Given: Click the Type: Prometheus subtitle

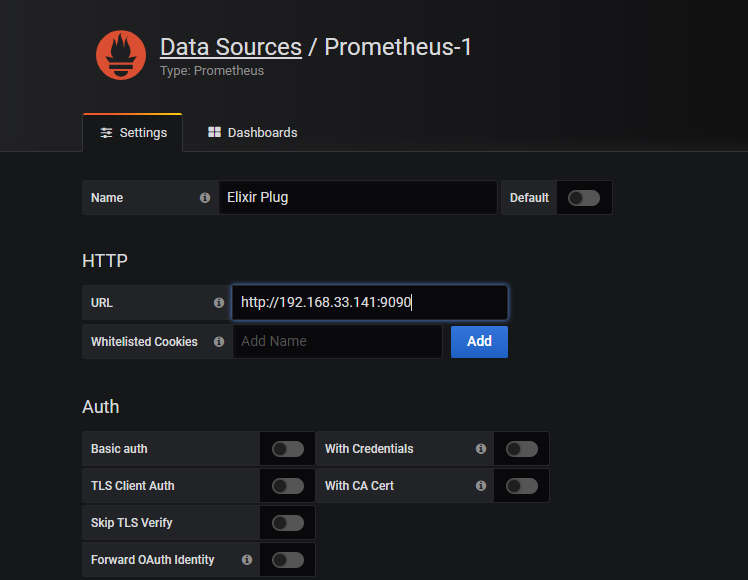Looking at the screenshot, I should click(x=212, y=71).
